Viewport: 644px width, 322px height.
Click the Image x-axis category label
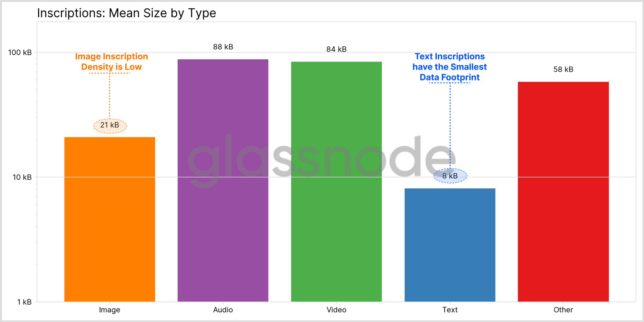(x=109, y=310)
